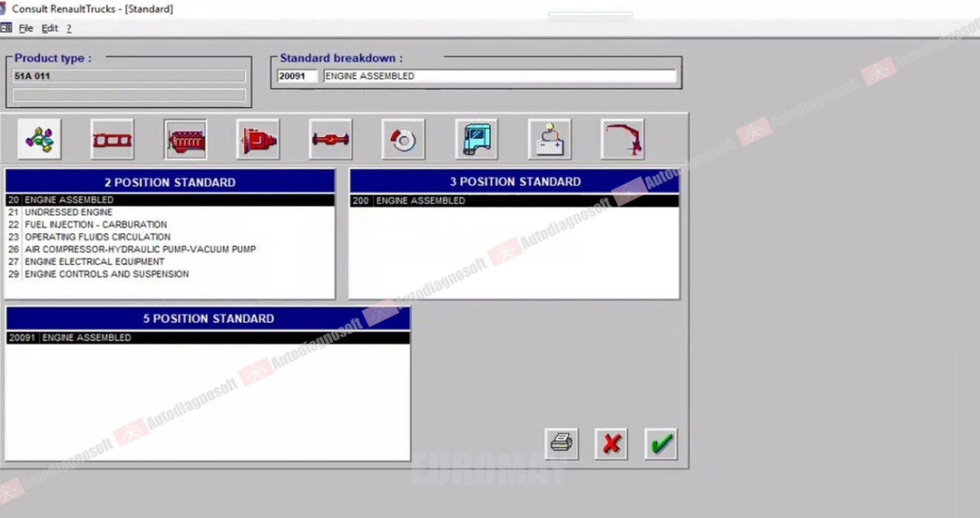Select the brake disc category icon
The image size is (980, 518).
click(x=404, y=139)
